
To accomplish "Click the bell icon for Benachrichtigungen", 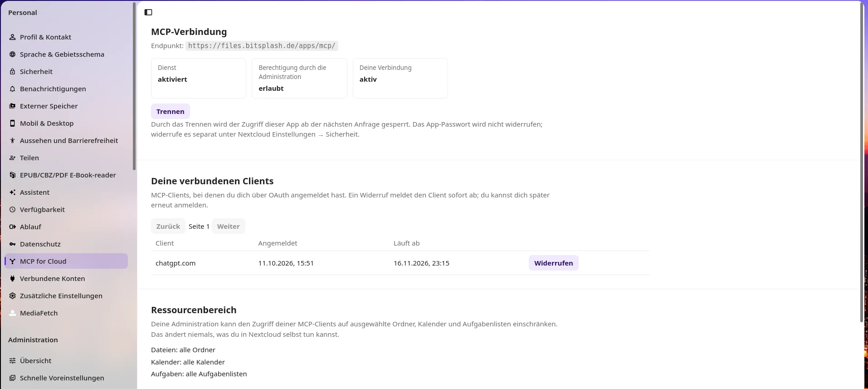I will tap(13, 89).
